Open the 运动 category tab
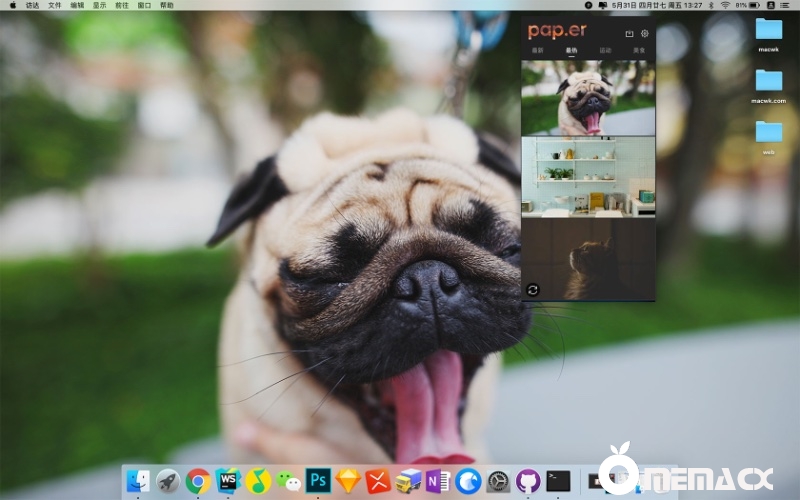The height and width of the screenshot is (500, 800). [x=605, y=50]
